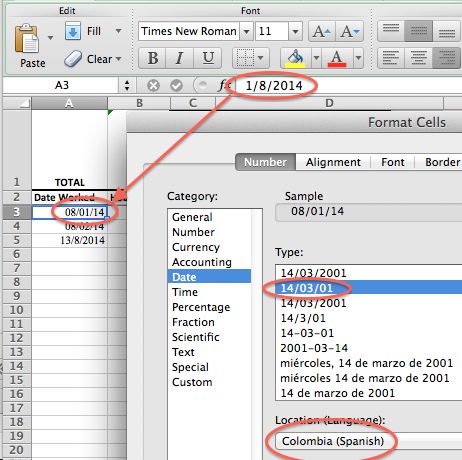Select Fraction in the Category list
The height and width of the screenshot is (460, 462).
[209, 322]
